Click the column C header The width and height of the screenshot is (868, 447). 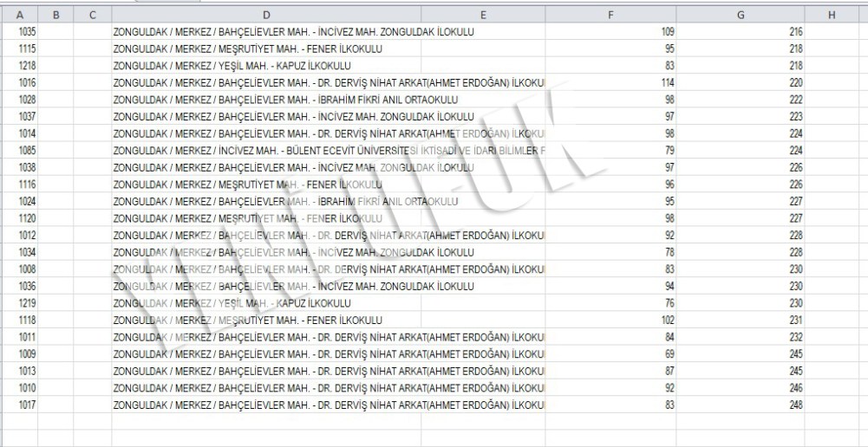(x=93, y=15)
